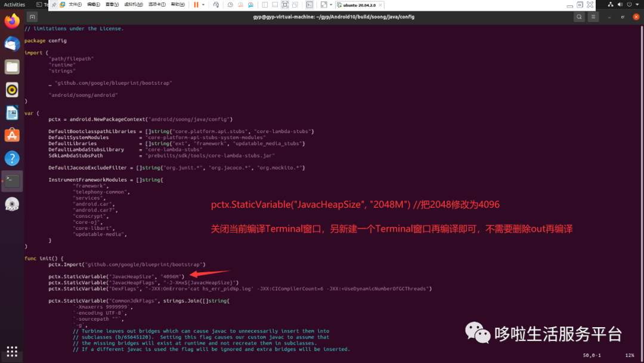The image size is (644, 363).
Task: Open the VMware 编辑(E) menu
Action: (x=94, y=5)
